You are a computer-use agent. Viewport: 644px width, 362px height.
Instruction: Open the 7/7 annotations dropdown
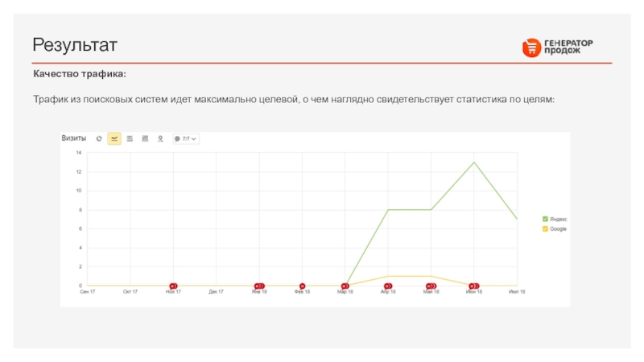tap(186, 138)
